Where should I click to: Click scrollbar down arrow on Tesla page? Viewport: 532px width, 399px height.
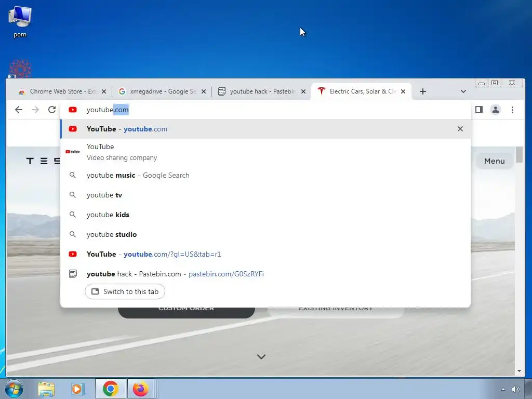(x=519, y=371)
